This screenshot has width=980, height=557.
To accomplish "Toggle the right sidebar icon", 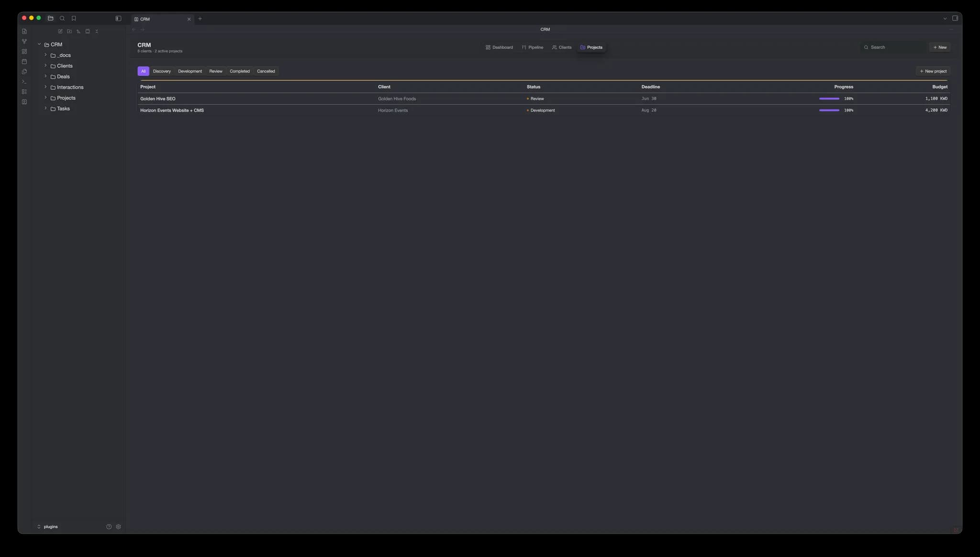I will click(x=955, y=18).
